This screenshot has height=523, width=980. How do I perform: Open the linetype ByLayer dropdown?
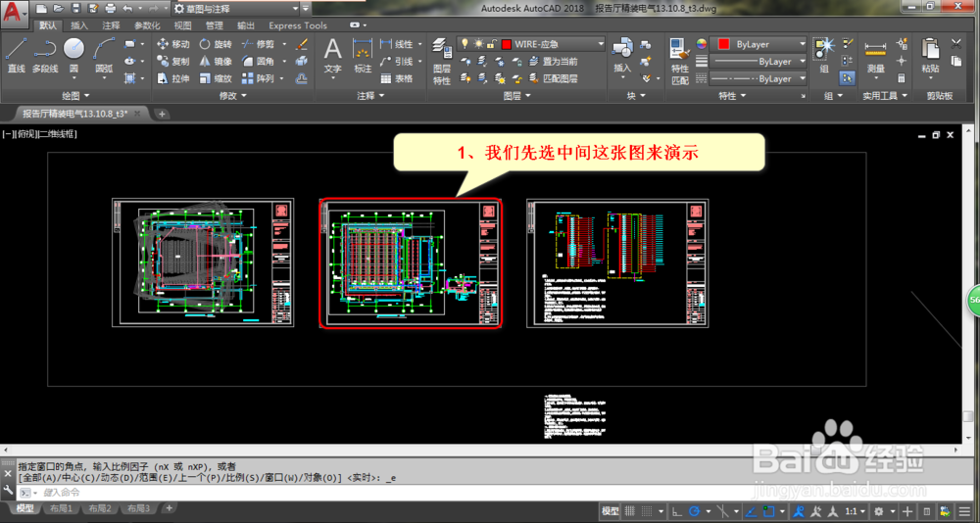(802, 79)
